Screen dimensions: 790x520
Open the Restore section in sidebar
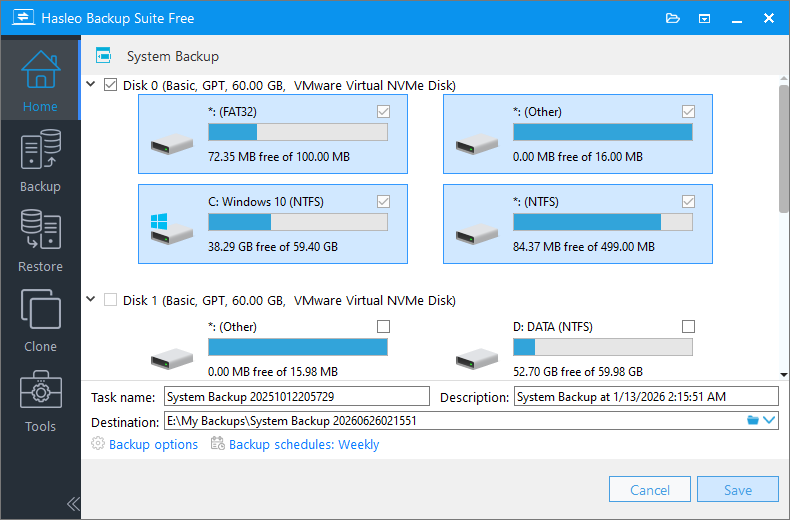[x=40, y=241]
